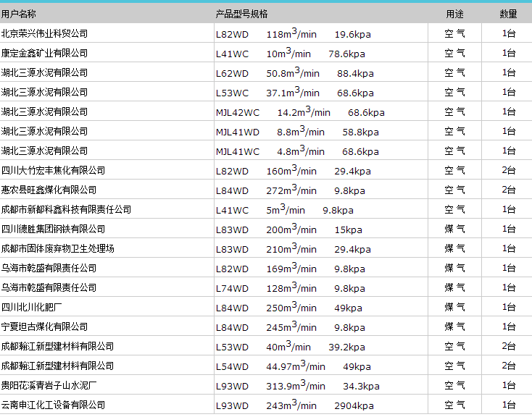Select 云南申江化工设备有限公司 company name
Image resolution: width=532 pixels, height=417 pixels.
tap(53, 405)
